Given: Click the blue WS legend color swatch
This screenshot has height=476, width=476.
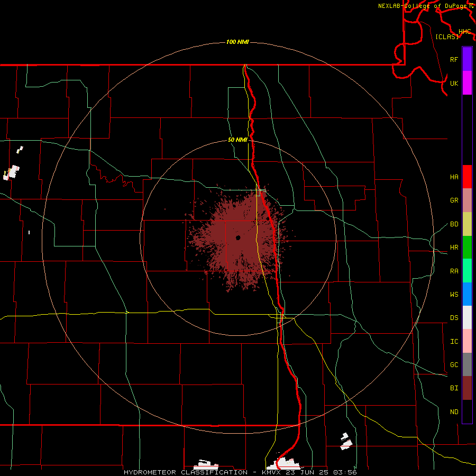Looking at the screenshot, I should [x=467, y=294].
